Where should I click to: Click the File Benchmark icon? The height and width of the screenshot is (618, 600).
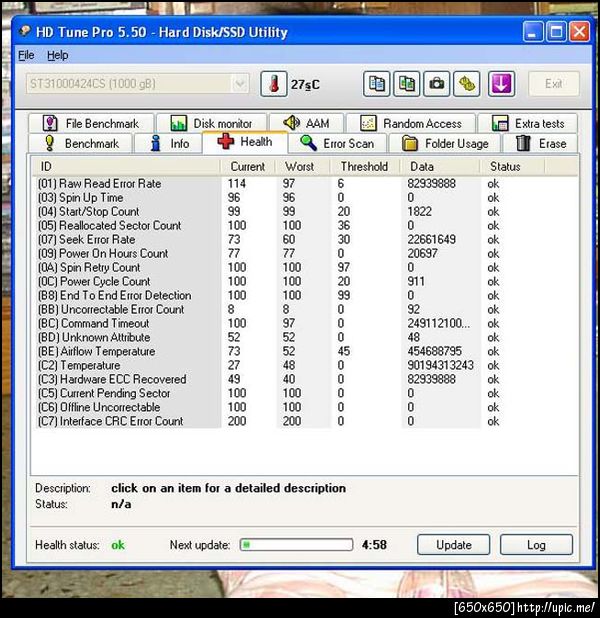(50, 123)
